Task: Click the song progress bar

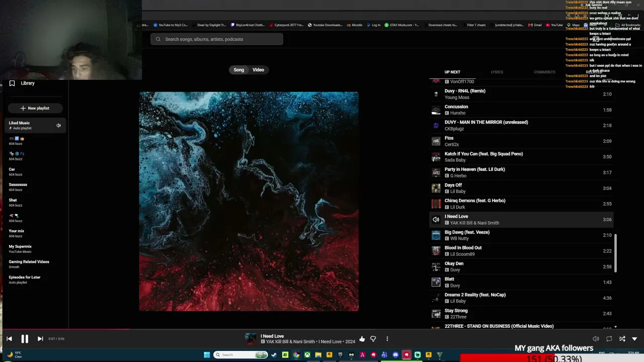Action: 322,330
